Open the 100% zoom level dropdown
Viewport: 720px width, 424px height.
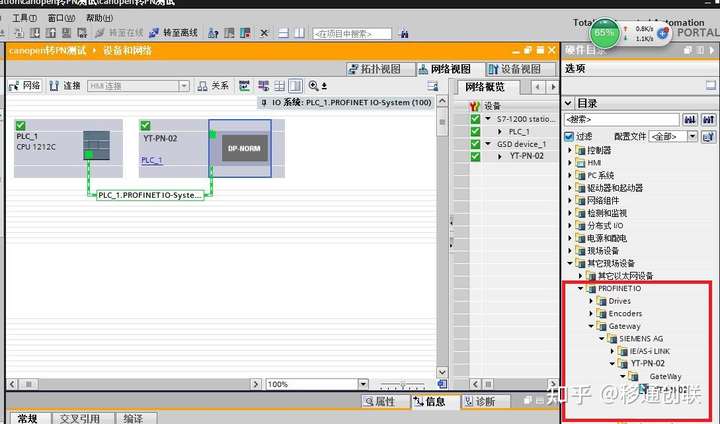(x=363, y=384)
